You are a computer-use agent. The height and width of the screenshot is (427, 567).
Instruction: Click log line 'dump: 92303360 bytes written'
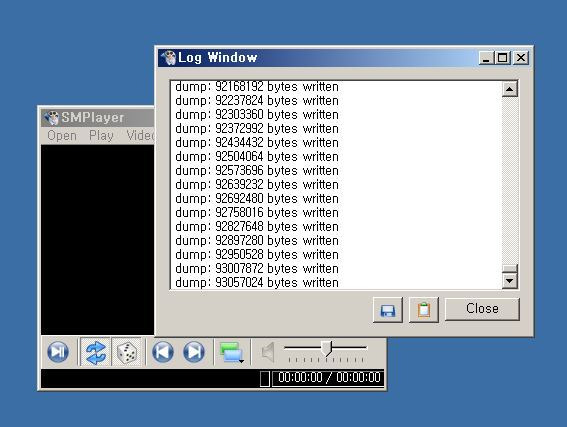point(257,115)
